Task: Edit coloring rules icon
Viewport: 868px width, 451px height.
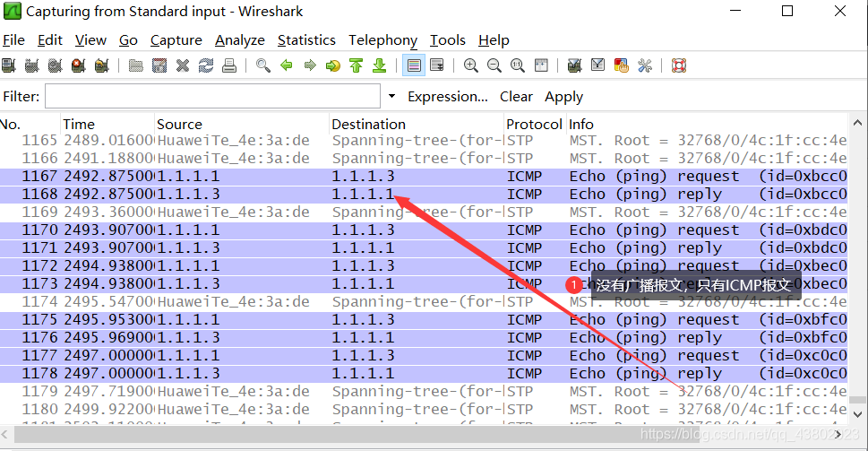Action: pos(621,65)
